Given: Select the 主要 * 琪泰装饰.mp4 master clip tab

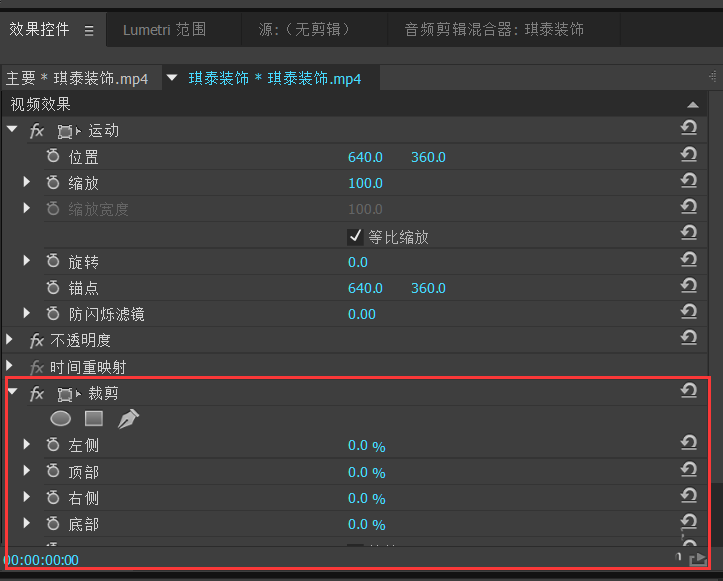Looking at the screenshot, I should click(x=77, y=78).
